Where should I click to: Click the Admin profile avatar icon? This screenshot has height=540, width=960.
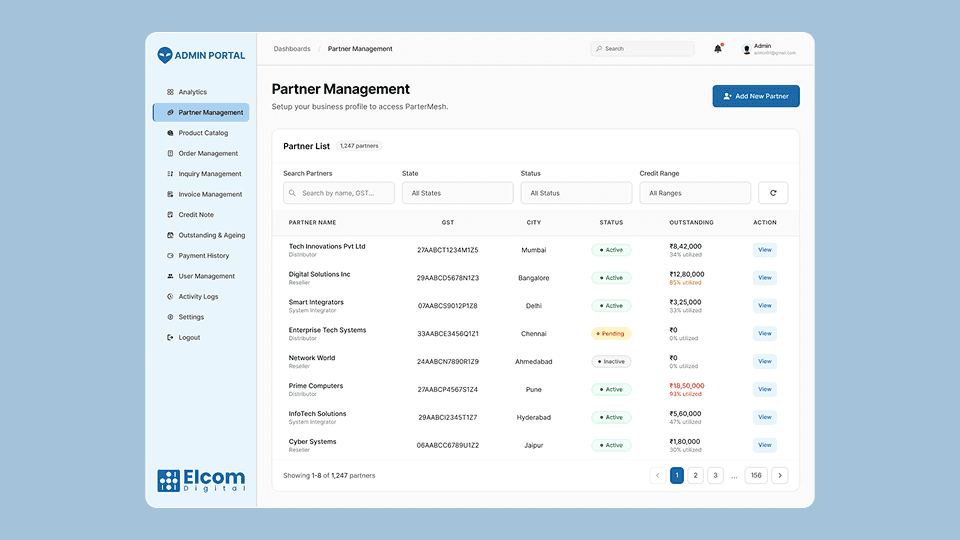[746, 49]
